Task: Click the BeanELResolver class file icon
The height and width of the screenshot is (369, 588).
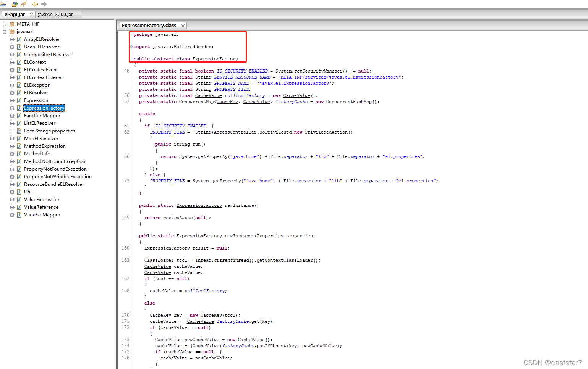Action: [19, 47]
